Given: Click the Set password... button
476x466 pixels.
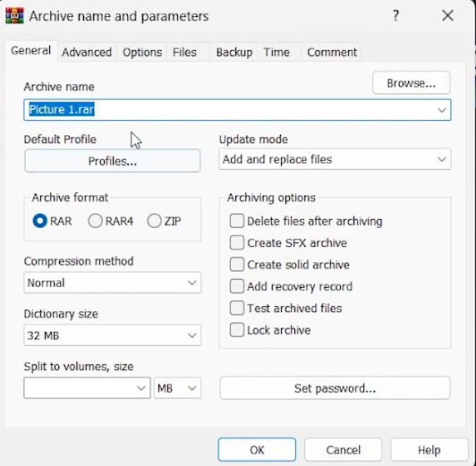Looking at the screenshot, I should point(335,388).
